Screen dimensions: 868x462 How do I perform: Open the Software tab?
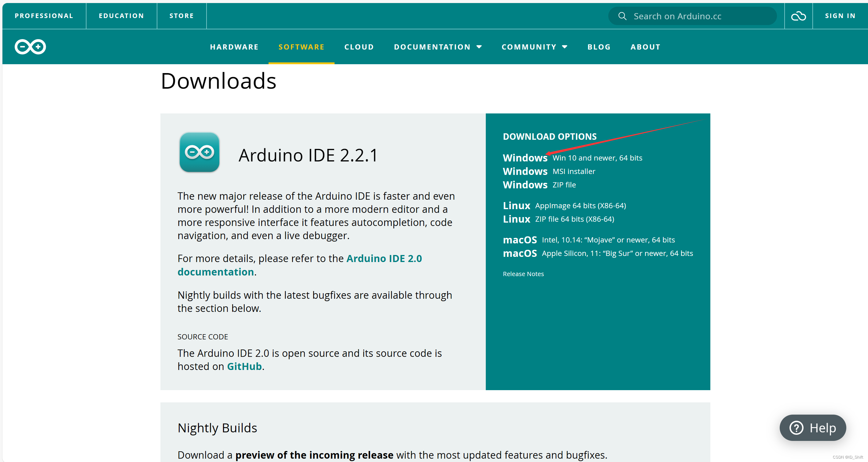301,47
